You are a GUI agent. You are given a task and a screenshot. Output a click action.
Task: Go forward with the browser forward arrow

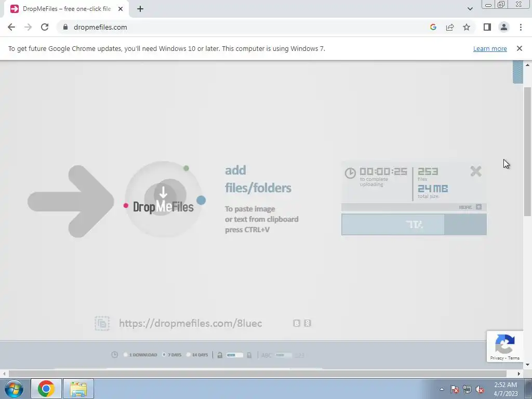(28, 27)
